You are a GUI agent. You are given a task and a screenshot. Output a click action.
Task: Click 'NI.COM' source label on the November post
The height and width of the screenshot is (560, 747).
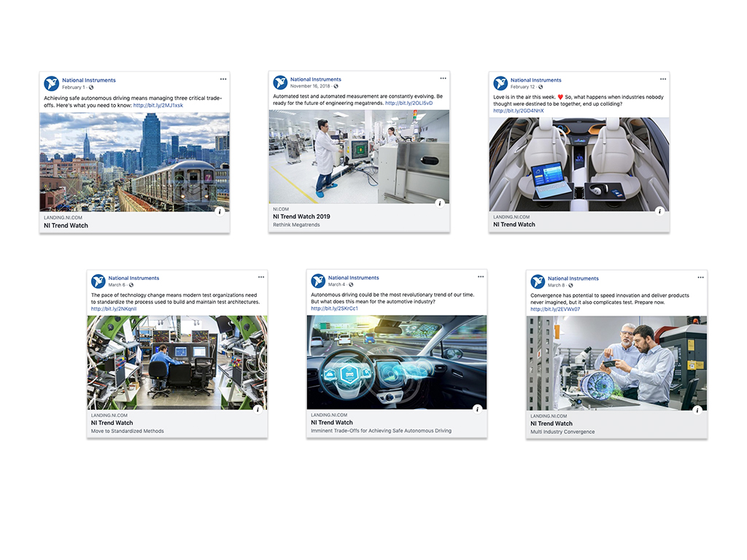pyautogui.click(x=281, y=209)
